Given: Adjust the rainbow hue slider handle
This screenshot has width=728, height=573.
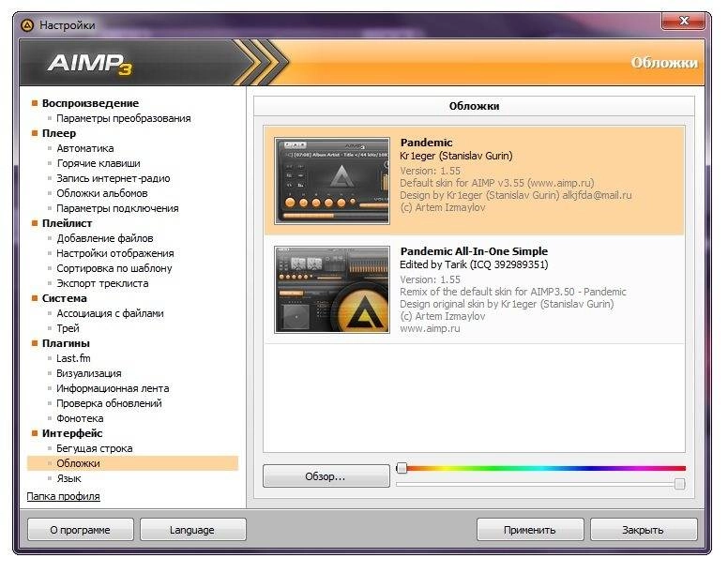Looking at the screenshot, I should pyautogui.click(x=402, y=468).
